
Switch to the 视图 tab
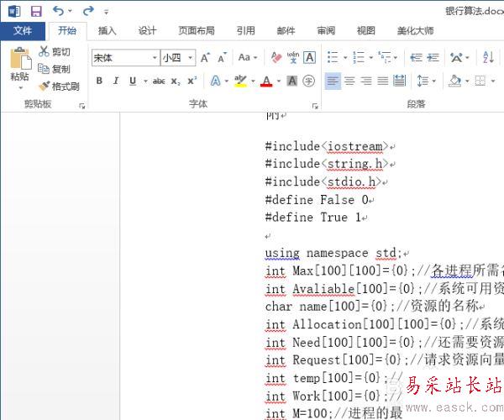click(366, 31)
